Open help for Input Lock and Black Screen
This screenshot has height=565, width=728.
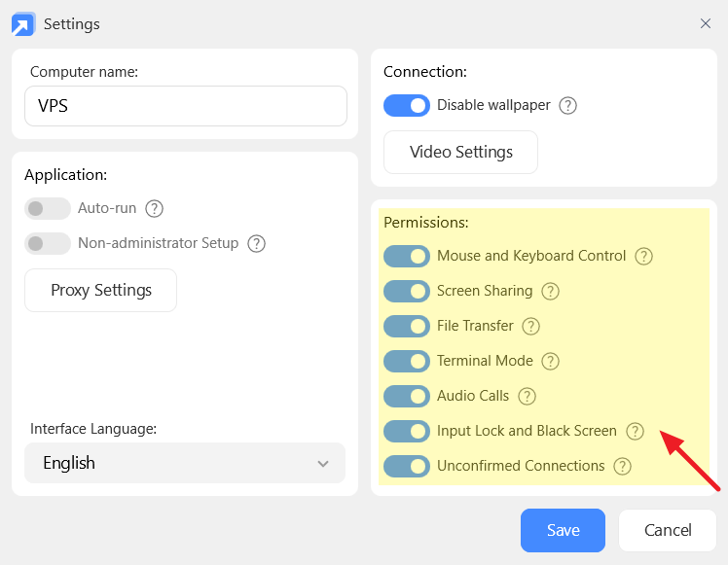(635, 431)
